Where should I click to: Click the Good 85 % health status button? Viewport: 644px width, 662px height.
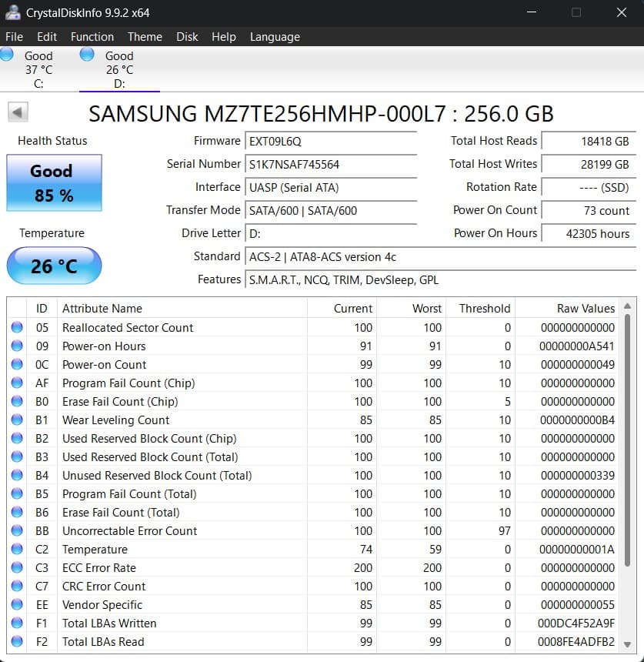coord(54,182)
